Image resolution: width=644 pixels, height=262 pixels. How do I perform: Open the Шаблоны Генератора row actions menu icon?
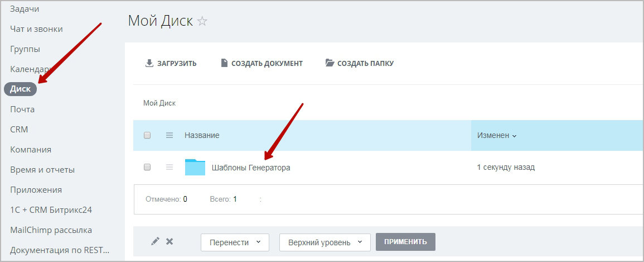[169, 167]
